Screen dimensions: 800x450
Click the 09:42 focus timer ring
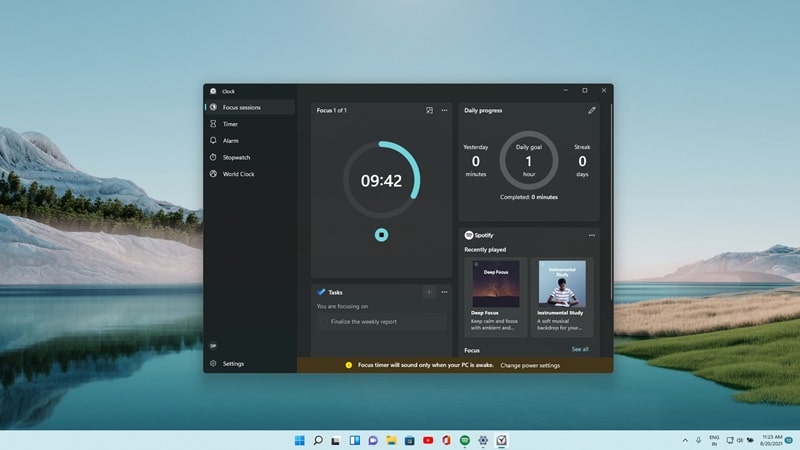(381, 180)
